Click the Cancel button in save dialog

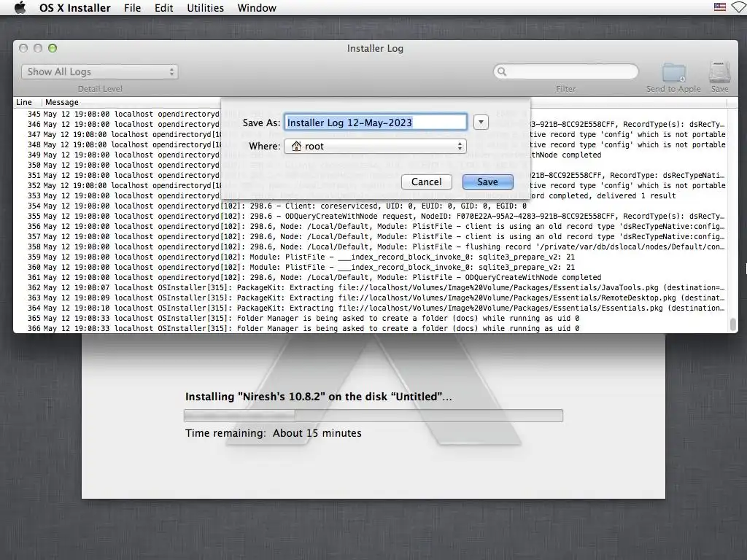426,182
